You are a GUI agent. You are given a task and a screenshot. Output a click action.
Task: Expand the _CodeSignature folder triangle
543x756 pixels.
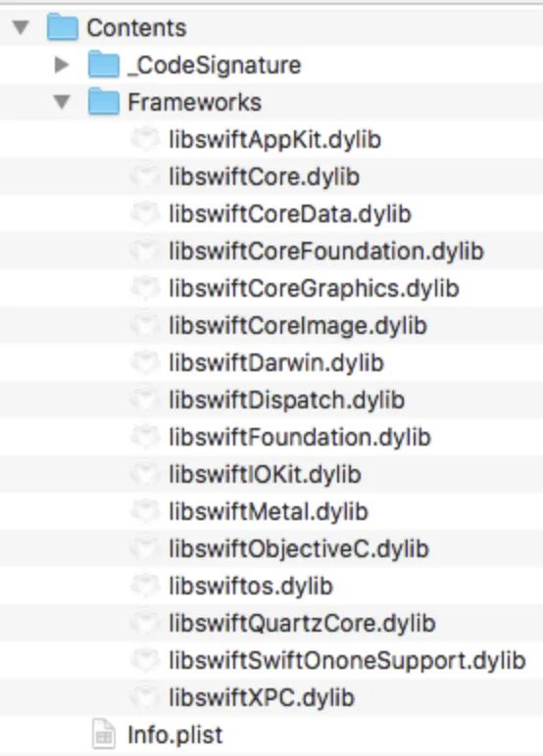click(x=62, y=65)
